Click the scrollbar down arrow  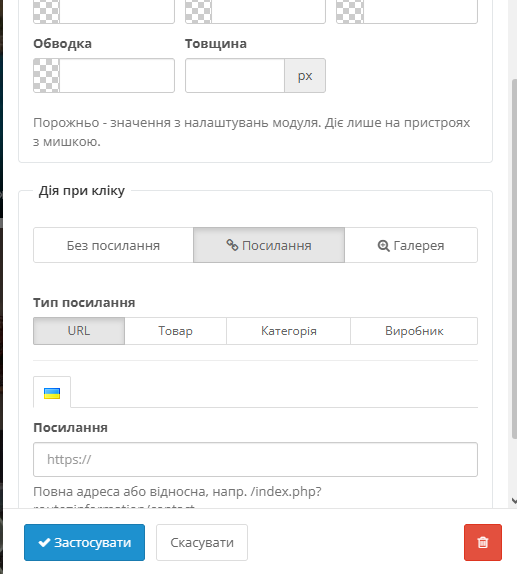click(514, 501)
